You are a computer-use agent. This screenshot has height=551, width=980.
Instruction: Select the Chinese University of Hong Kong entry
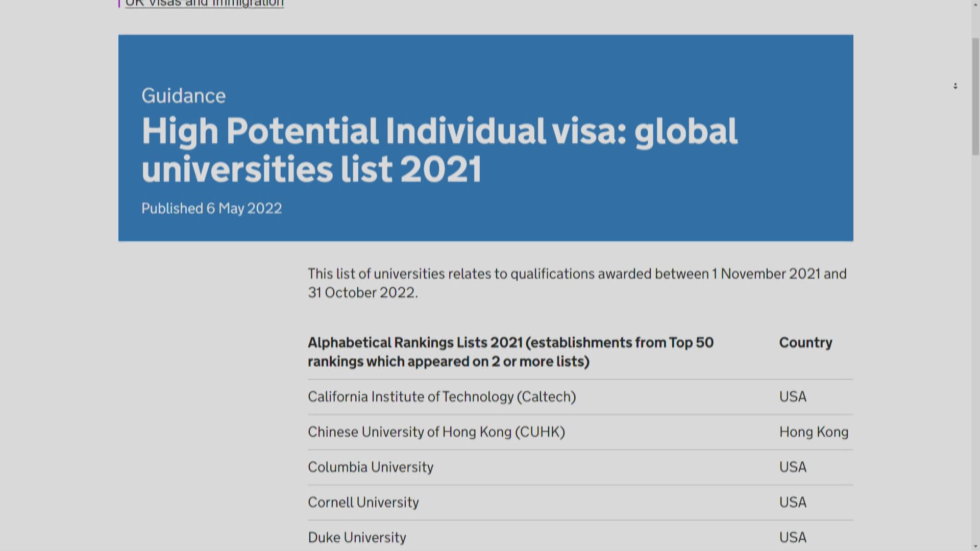[x=436, y=432]
